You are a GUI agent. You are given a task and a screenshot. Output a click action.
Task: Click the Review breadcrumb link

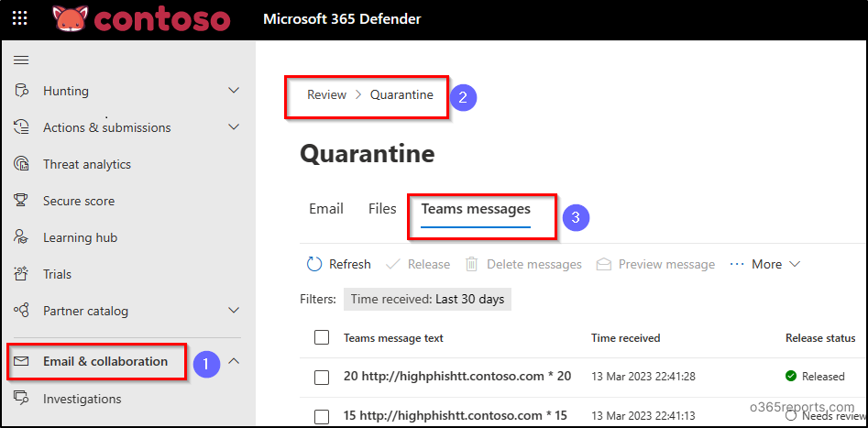326,94
